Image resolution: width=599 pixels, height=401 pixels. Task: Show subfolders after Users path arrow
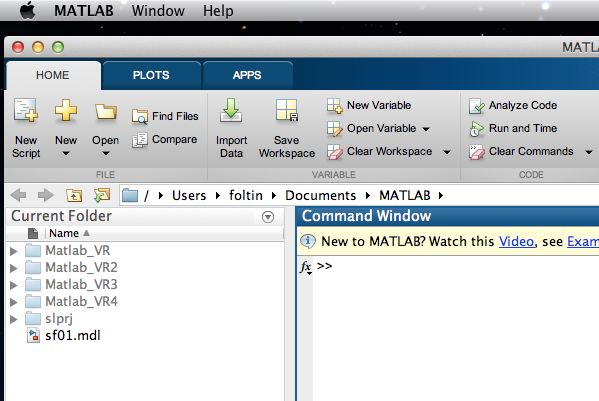[x=218, y=196]
